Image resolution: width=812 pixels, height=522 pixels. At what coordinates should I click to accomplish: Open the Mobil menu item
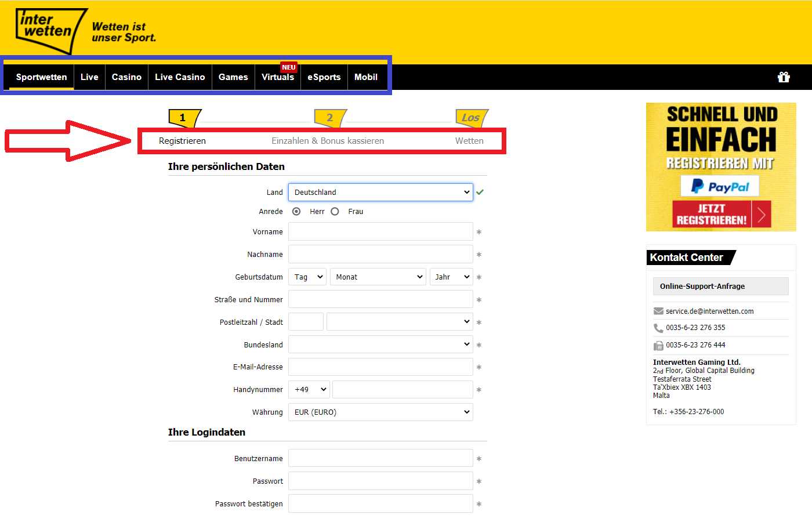(x=366, y=77)
